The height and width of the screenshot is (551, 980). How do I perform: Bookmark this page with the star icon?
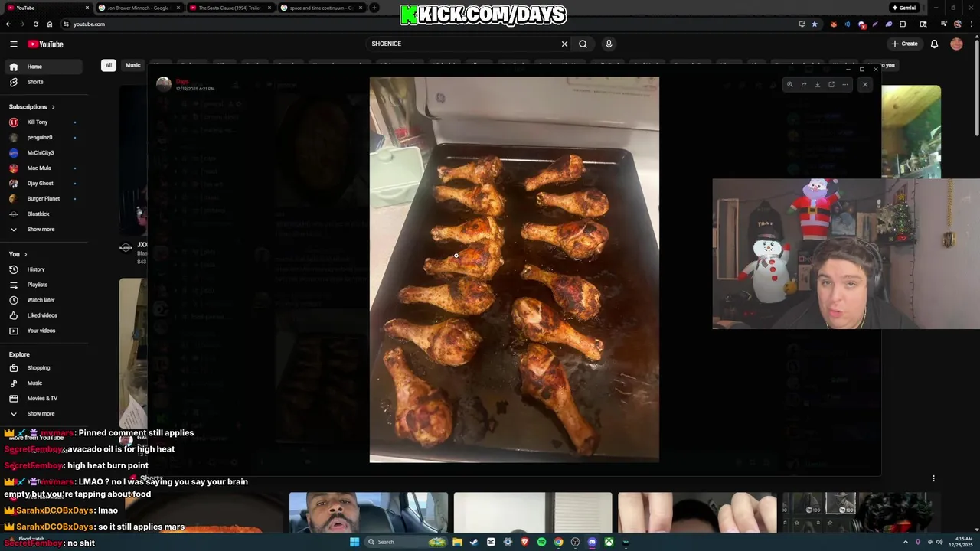click(814, 24)
